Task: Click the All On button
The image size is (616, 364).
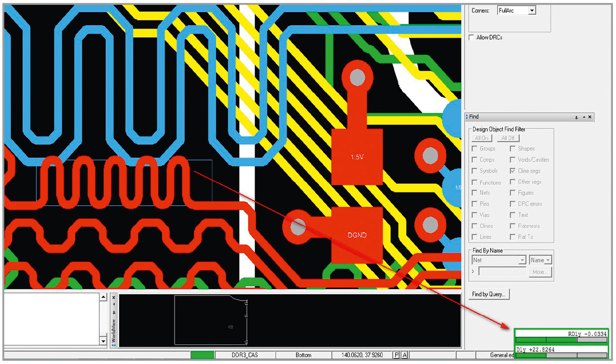Action: (482, 138)
